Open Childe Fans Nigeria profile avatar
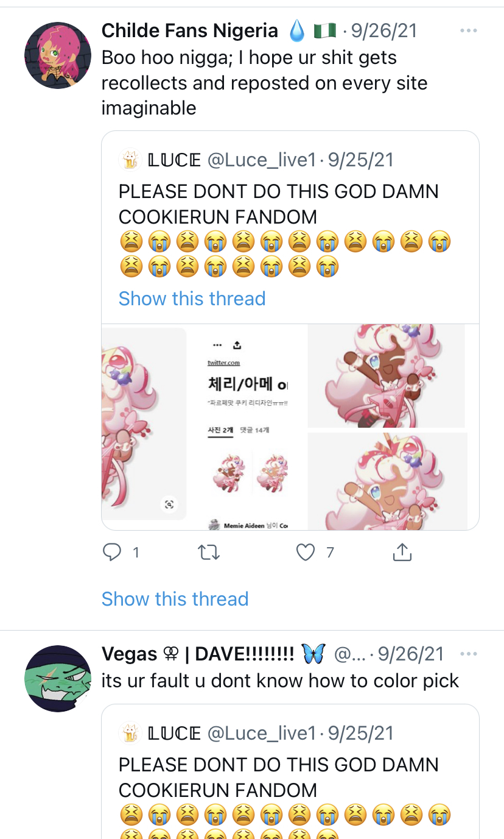The width and height of the screenshot is (504, 839). click(57, 55)
